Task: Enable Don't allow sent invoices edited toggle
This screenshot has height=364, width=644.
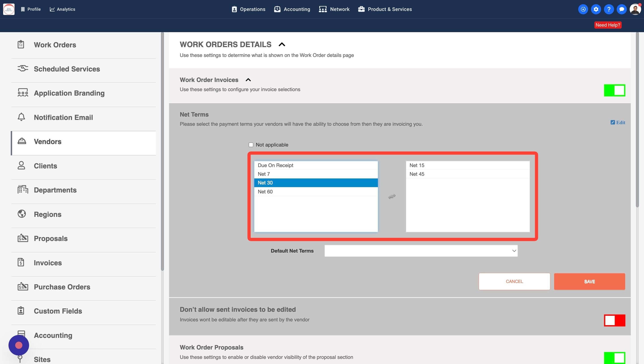Action: click(614, 320)
